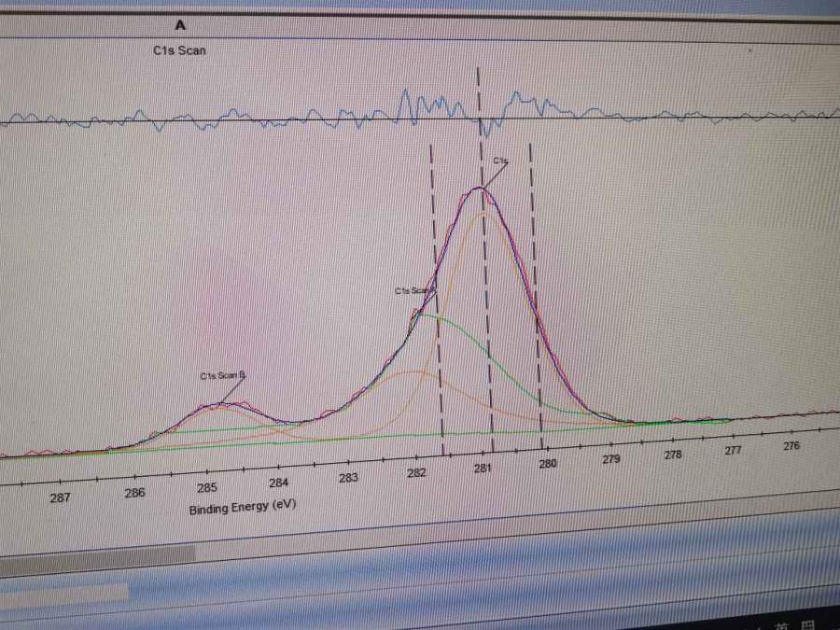This screenshot has height=630, width=840.
Task: Select the C1s Scan B peak label
Action: coord(222,376)
